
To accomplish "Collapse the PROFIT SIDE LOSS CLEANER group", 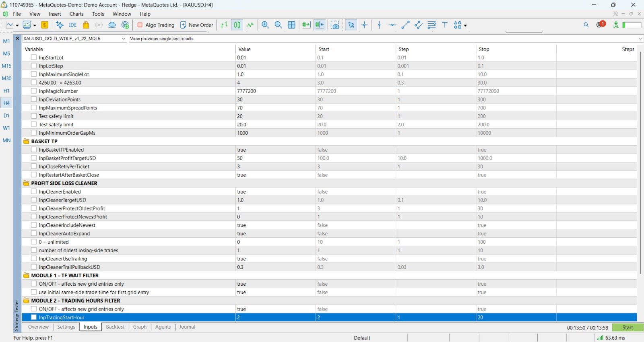I will click(27, 183).
